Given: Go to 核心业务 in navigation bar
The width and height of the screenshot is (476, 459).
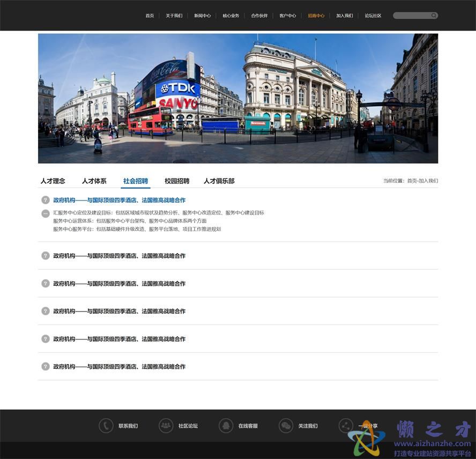Looking at the screenshot, I should [x=231, y=16].
